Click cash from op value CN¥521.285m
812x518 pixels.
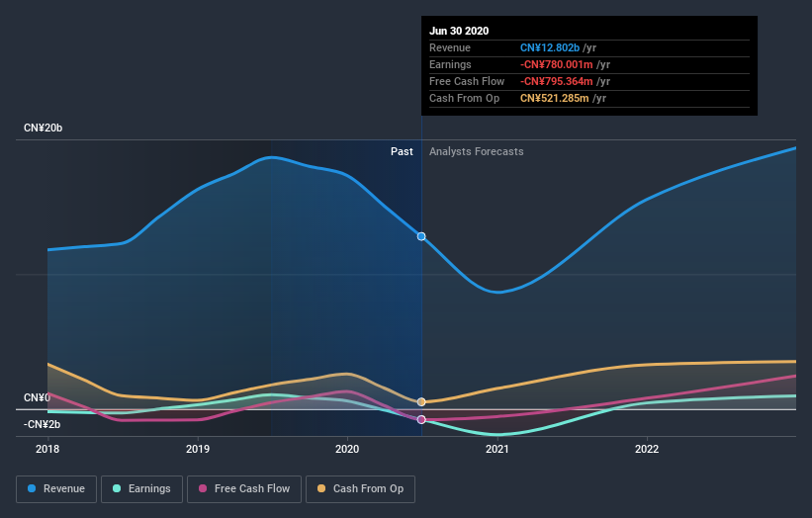[555, 98]
